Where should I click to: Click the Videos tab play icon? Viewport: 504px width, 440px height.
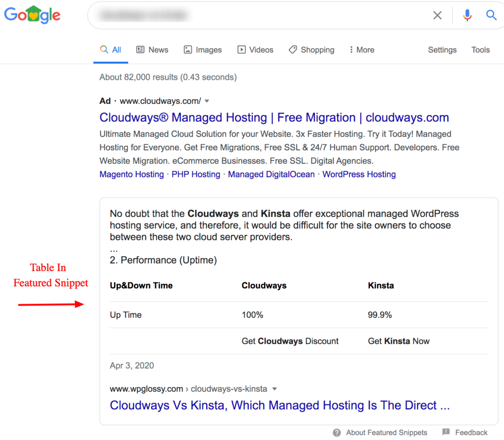[x=241, y=50]
